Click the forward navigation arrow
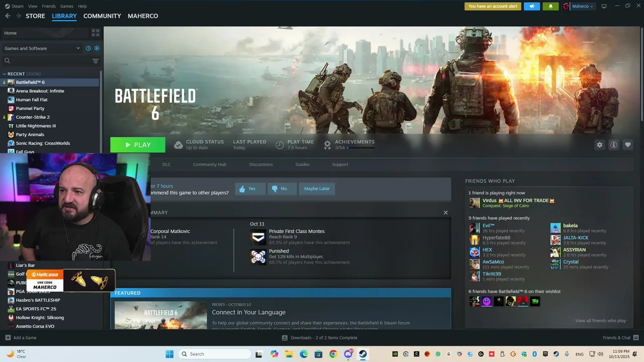Viewport: 644px width, 362px height. [19, 16]
